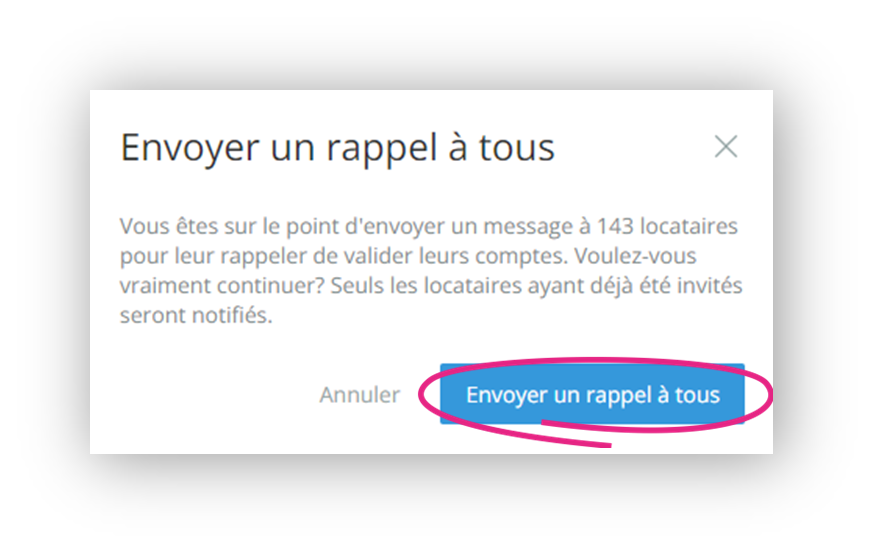
Task: Click the text seront notifiés
Action: [196, 315]
